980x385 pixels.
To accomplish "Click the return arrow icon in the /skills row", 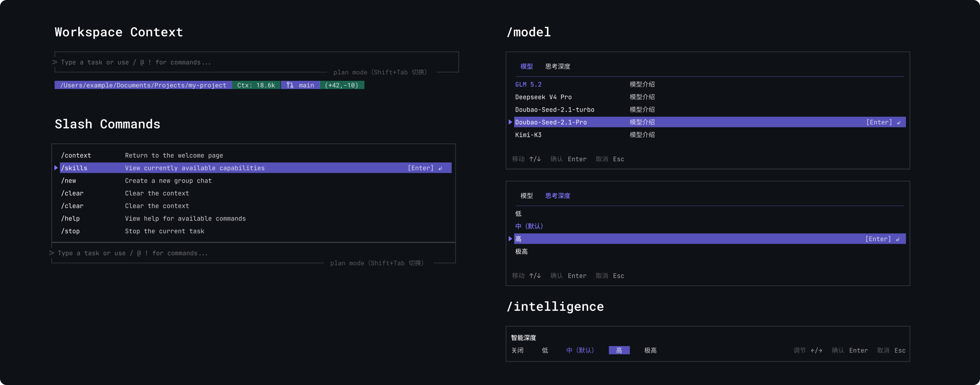I will (x=440, y=168).
